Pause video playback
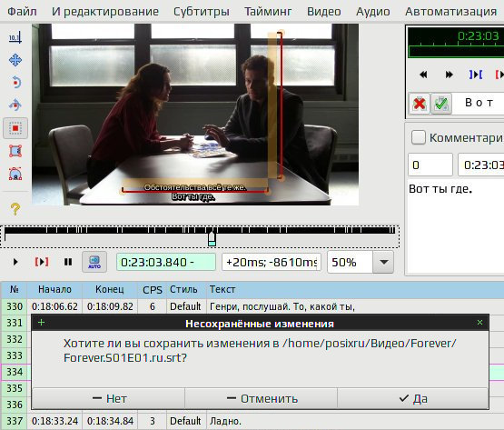504x430 pixels. coord(68,262)
